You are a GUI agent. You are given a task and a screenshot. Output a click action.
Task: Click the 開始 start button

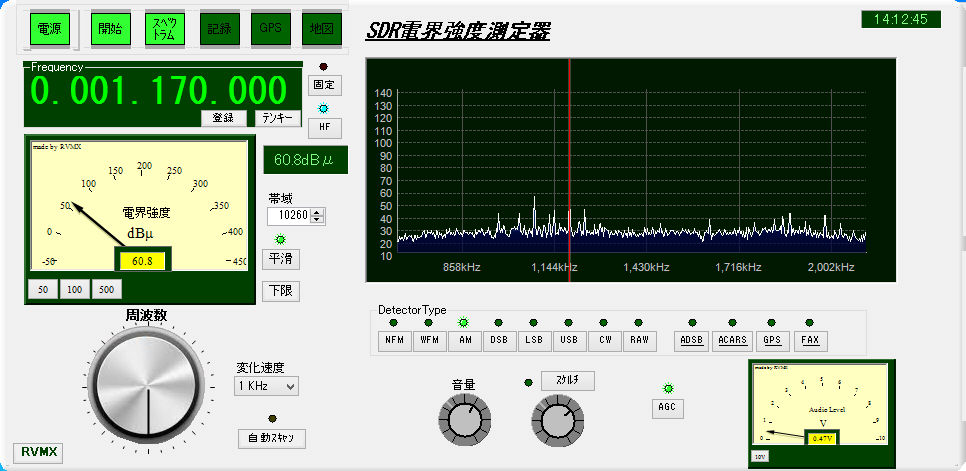point(110,29)
